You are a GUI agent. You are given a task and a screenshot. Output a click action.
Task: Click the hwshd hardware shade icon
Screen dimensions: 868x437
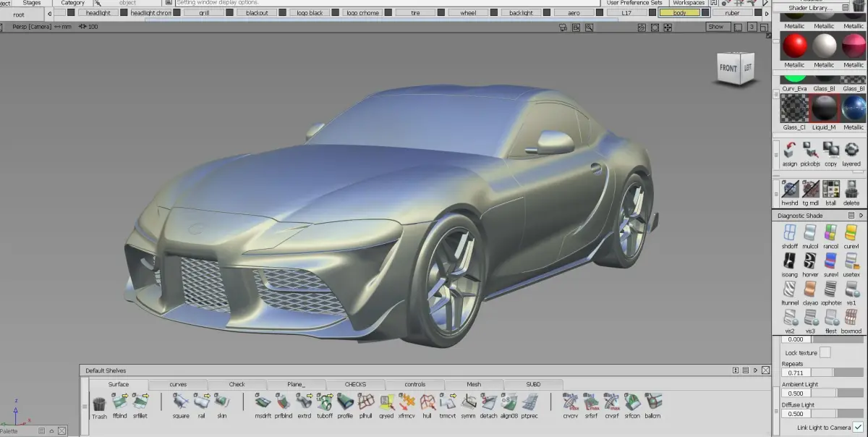coord(790,192)
